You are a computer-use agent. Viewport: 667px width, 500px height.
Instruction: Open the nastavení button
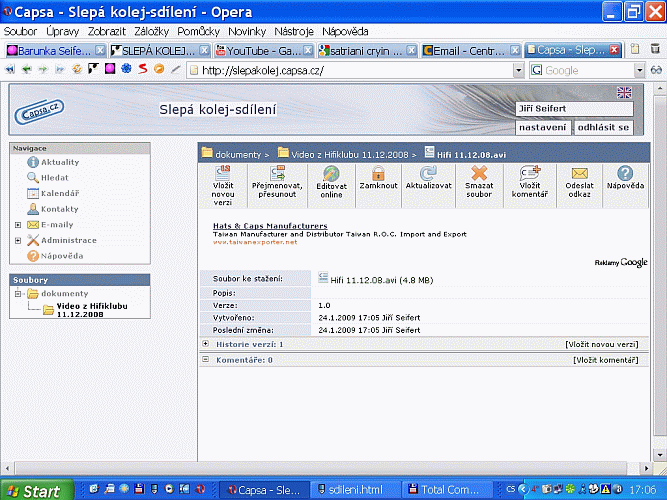click(544, 127)
